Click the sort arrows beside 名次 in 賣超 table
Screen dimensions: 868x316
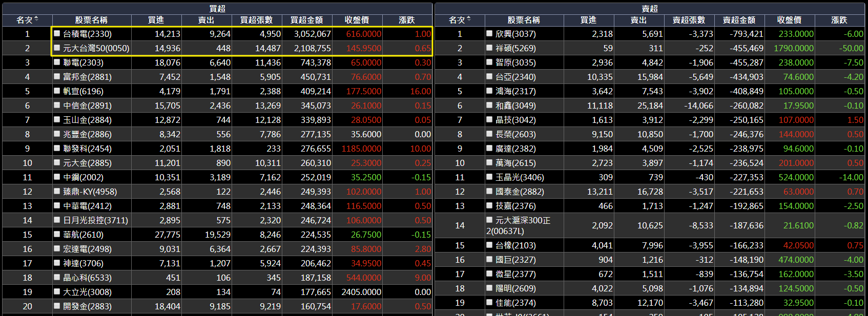(x=469, y=19)
